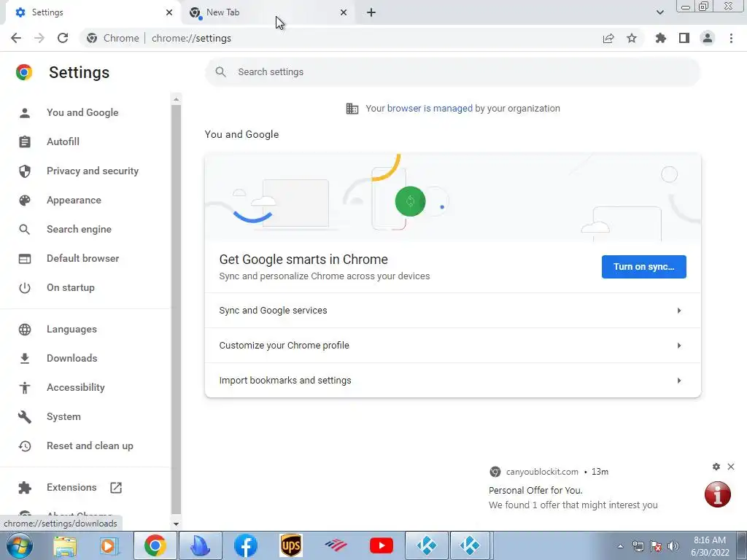Click the "browser is managed" link
The width and height of the screenshot is (747, 560).
(x=430, y=108)
